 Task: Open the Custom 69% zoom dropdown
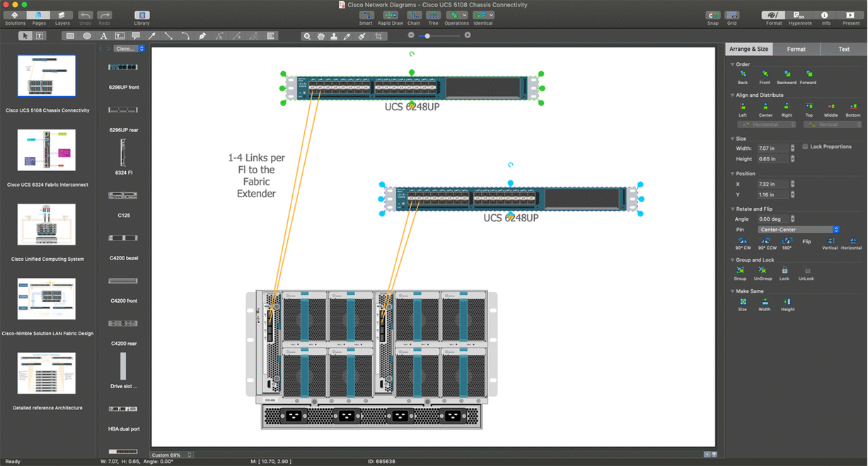tap(171, 455)
